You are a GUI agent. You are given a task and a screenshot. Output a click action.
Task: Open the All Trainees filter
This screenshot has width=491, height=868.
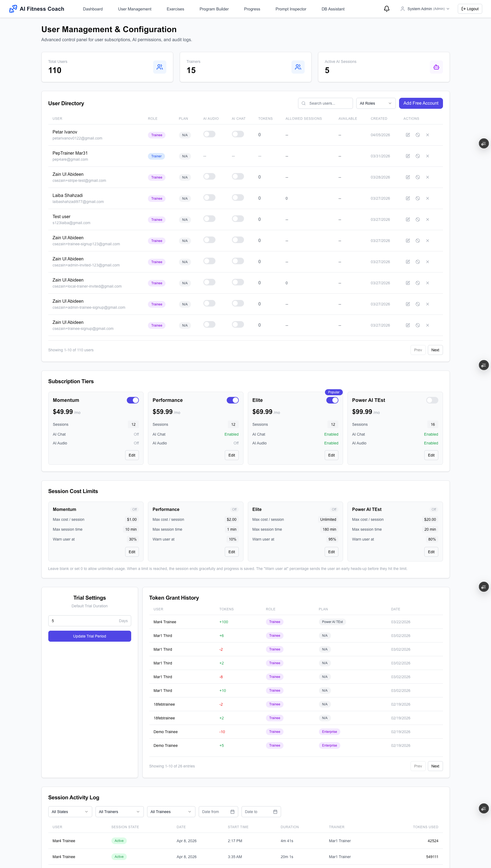(171, 812)
